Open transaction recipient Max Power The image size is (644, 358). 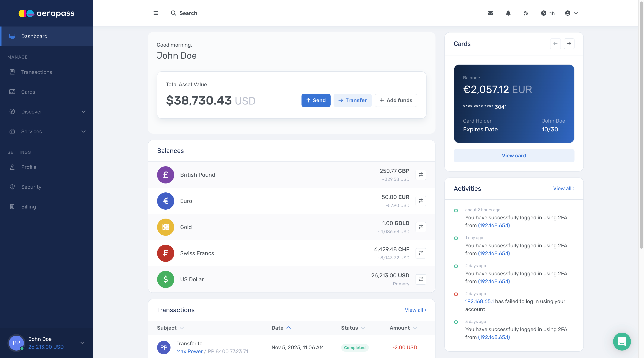coord(189,351)
